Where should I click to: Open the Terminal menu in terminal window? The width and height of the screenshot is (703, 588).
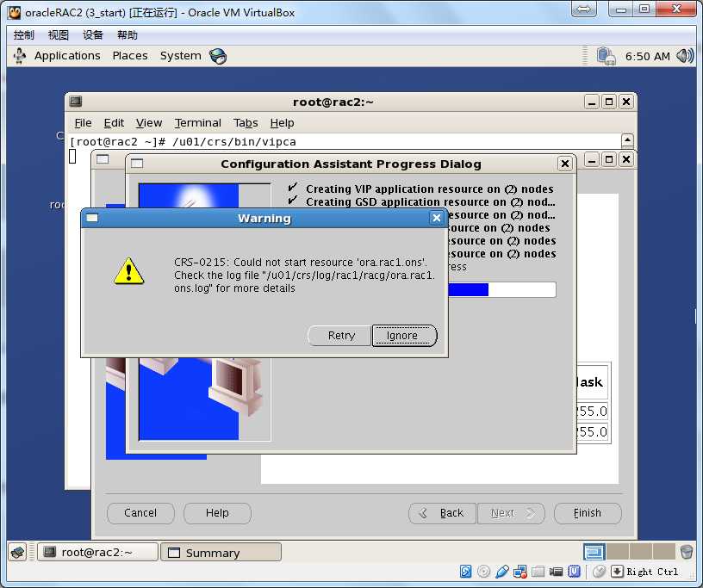(198, 123)
